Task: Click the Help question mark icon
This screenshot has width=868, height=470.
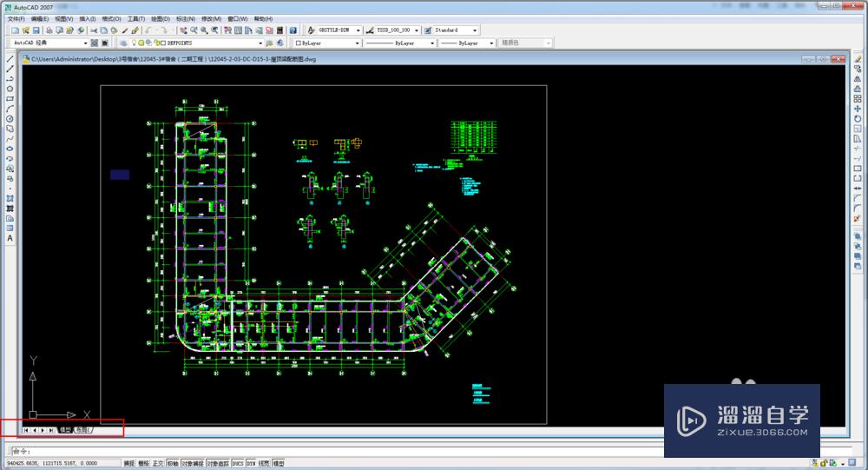Action: tap(293, 30)
